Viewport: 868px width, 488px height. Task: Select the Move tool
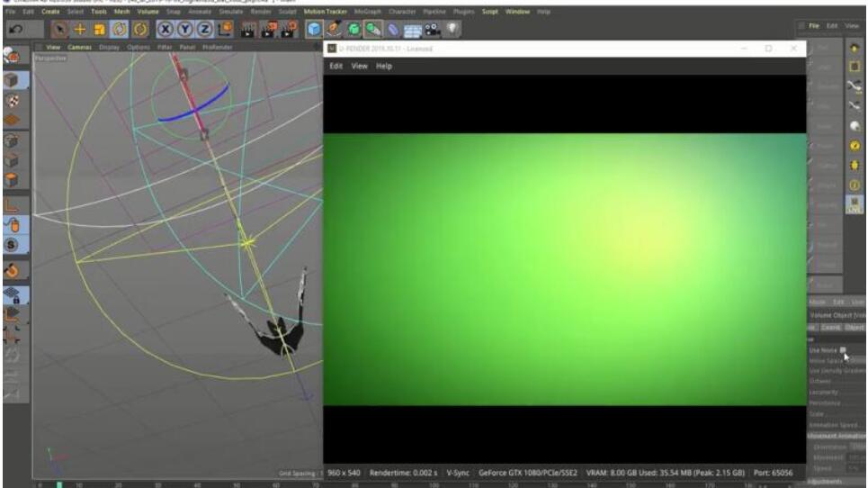[x=80, y=30]
